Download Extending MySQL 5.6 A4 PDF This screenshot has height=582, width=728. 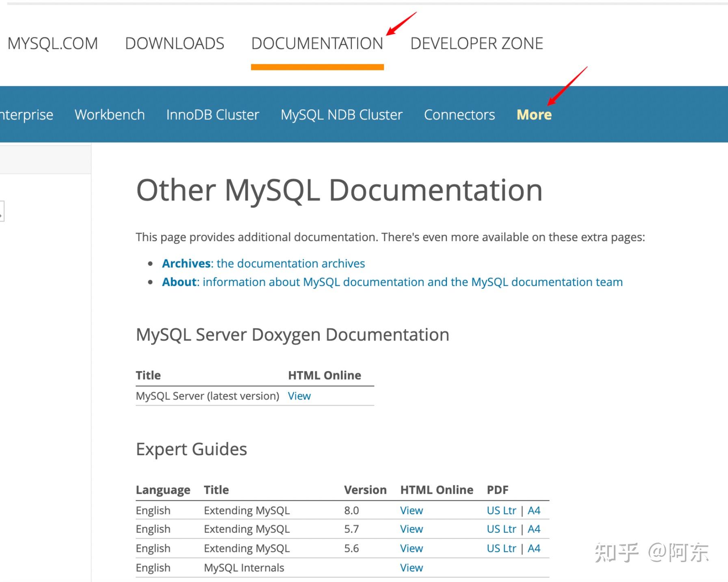(534, 548)
